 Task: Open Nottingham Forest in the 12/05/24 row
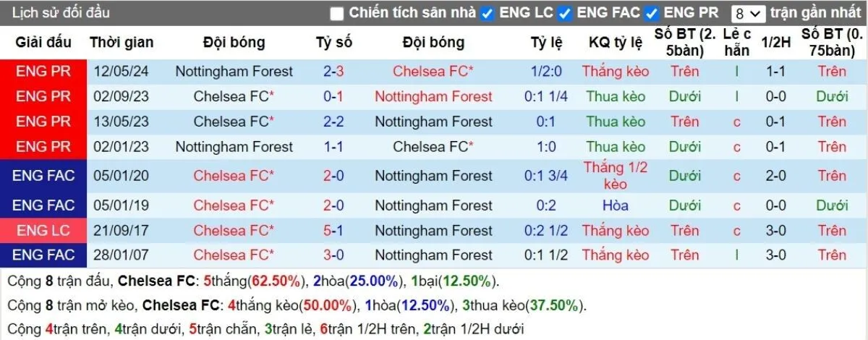coord(234,72)
